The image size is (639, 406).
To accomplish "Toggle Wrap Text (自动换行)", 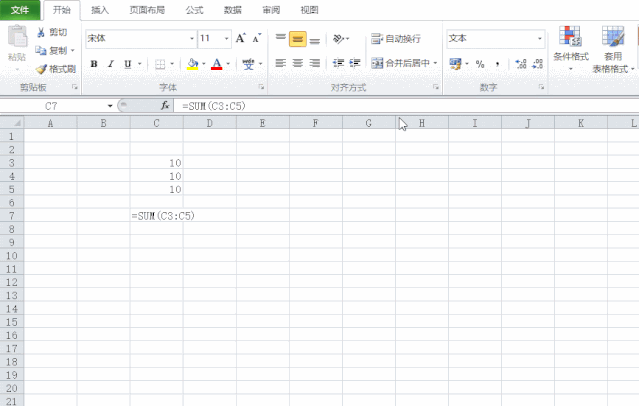I will click(396, 39).
